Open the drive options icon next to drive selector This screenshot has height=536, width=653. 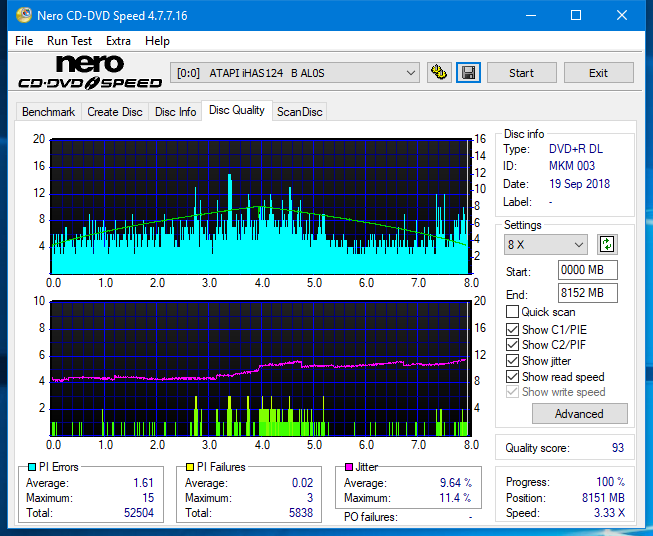click(439, 73)
